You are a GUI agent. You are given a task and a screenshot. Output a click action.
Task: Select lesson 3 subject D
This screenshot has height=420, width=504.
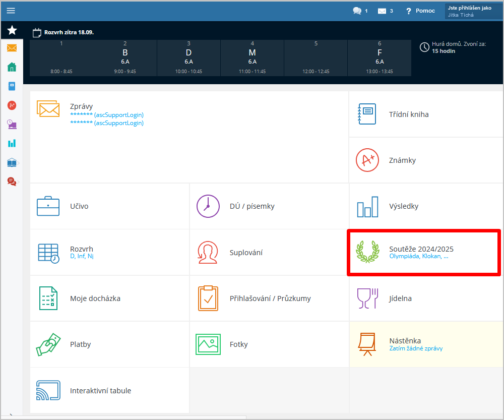[188, 58]
